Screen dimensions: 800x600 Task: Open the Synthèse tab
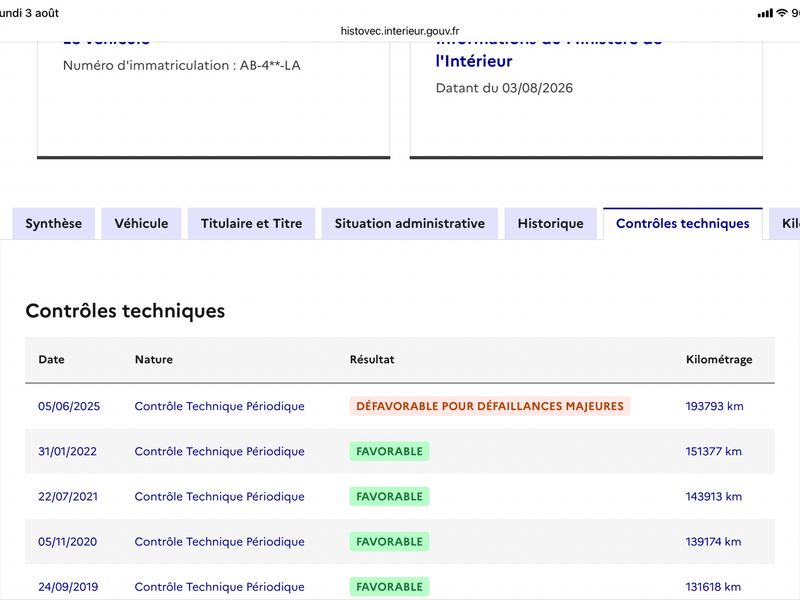click(x=54, y=223)
